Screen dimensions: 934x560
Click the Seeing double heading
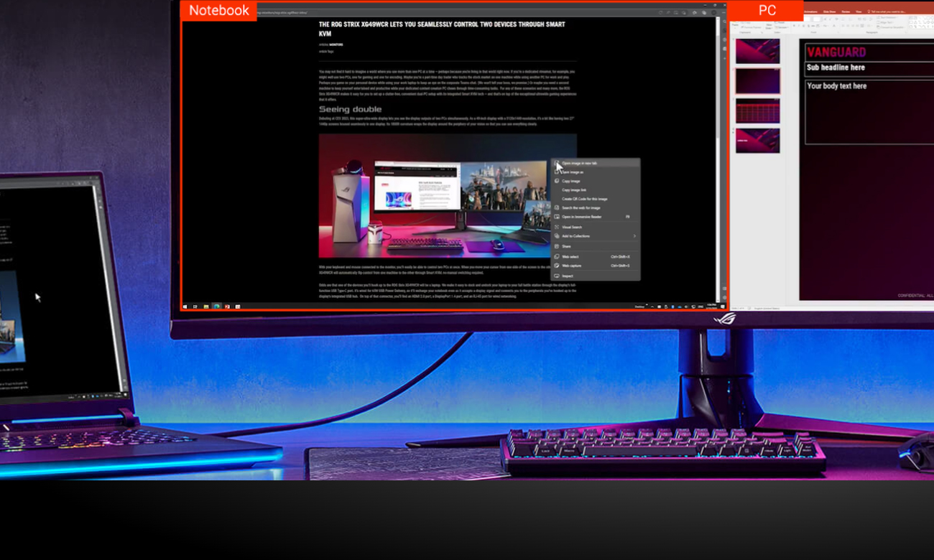(x=350, y=109)
